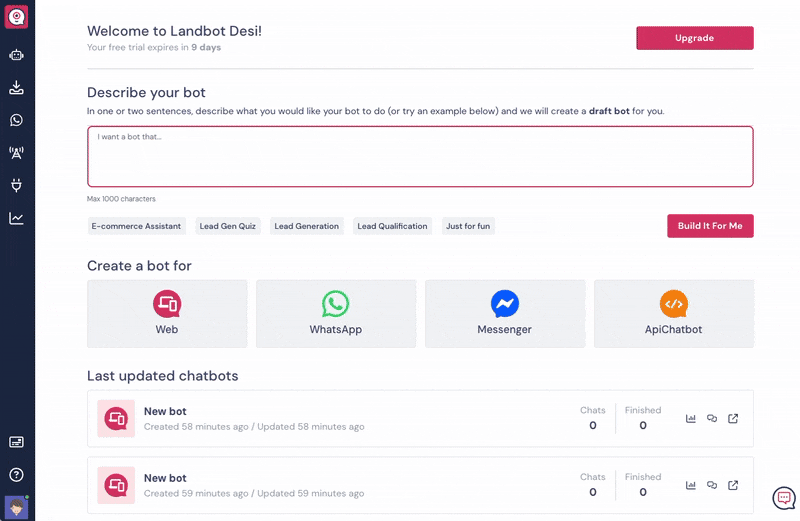Open analytics for the first New bot

(691, 418)
